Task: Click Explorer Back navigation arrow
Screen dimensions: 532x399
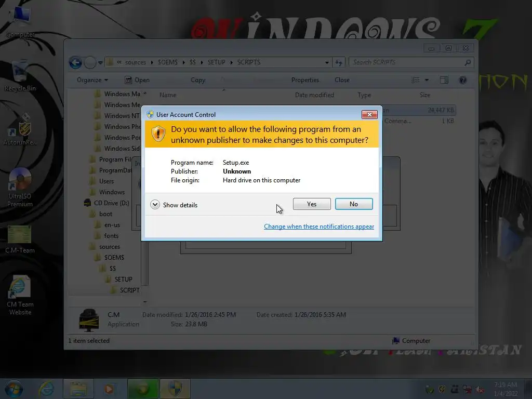Action: coord(75,62)
